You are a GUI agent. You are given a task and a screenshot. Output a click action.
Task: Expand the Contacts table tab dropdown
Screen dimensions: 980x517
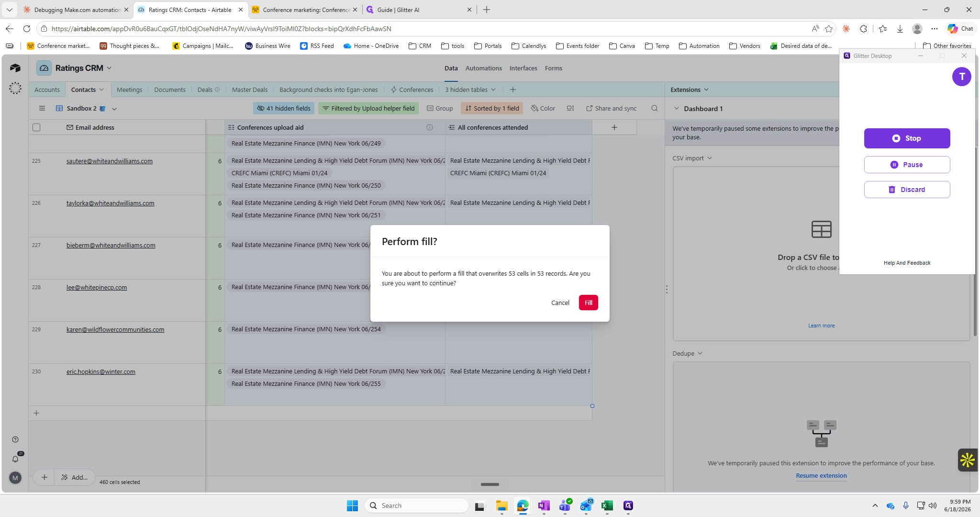tap(101, 90)
